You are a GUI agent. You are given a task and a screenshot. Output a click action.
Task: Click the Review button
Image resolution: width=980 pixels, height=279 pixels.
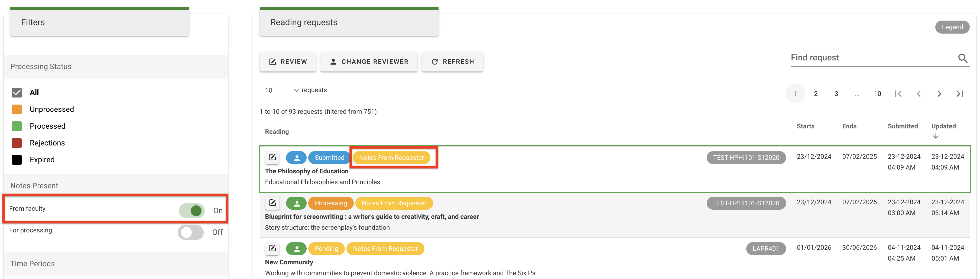[288, 62]
